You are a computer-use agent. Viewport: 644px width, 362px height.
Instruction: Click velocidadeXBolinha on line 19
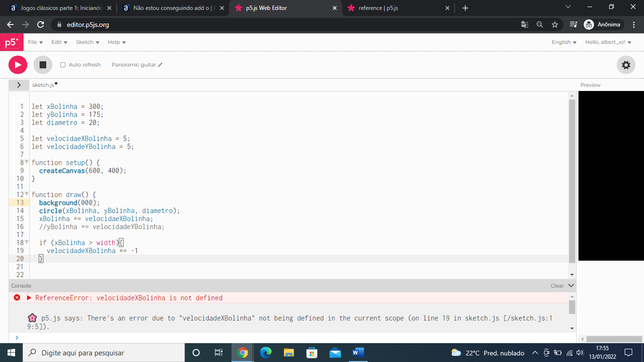click(81, 251)
